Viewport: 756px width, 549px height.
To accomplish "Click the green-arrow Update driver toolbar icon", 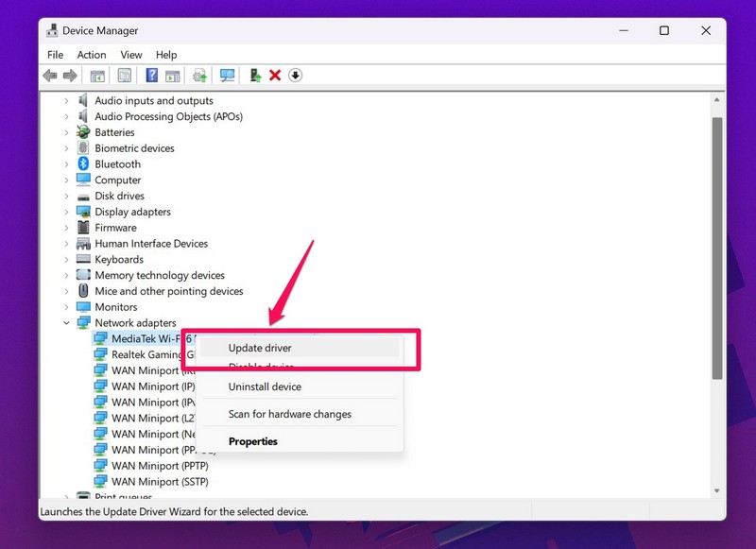I will (254, 76).
